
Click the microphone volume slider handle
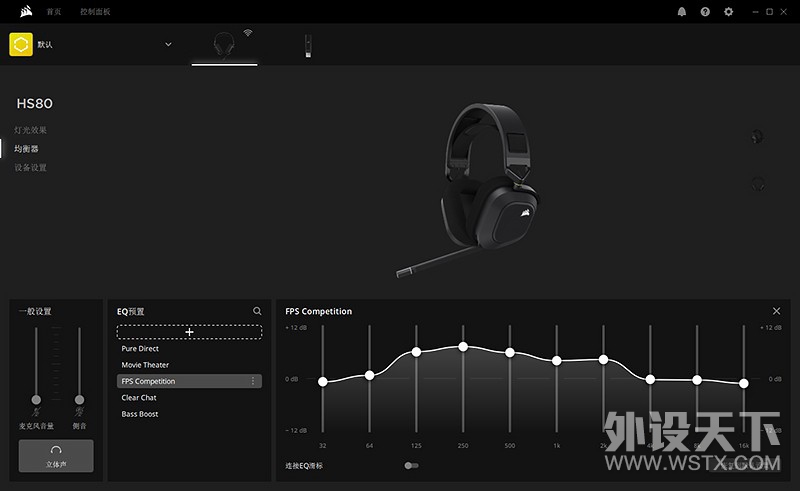36,399
